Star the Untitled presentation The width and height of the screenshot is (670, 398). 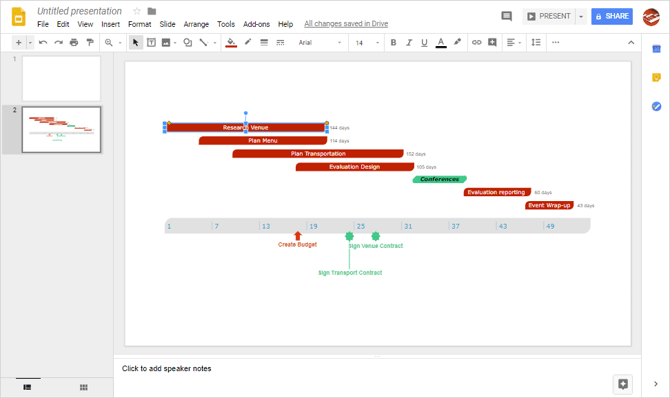[x=137, y=11]
